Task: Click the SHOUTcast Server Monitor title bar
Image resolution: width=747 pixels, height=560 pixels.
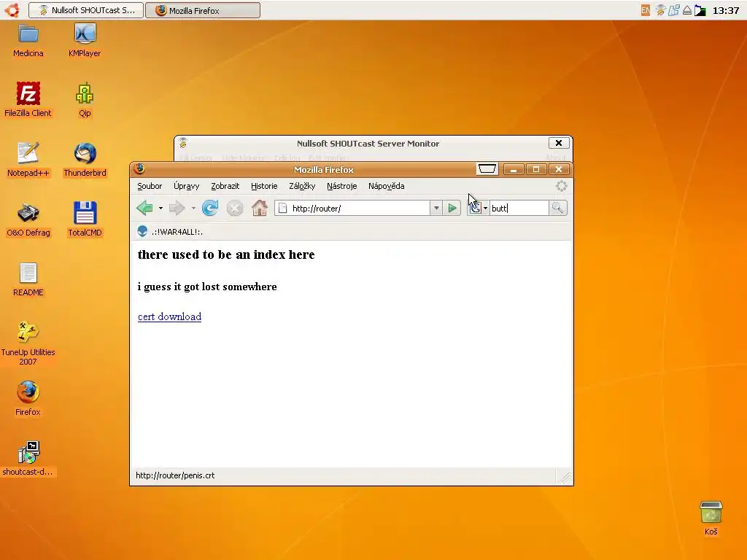Action: tap(368, 144)
